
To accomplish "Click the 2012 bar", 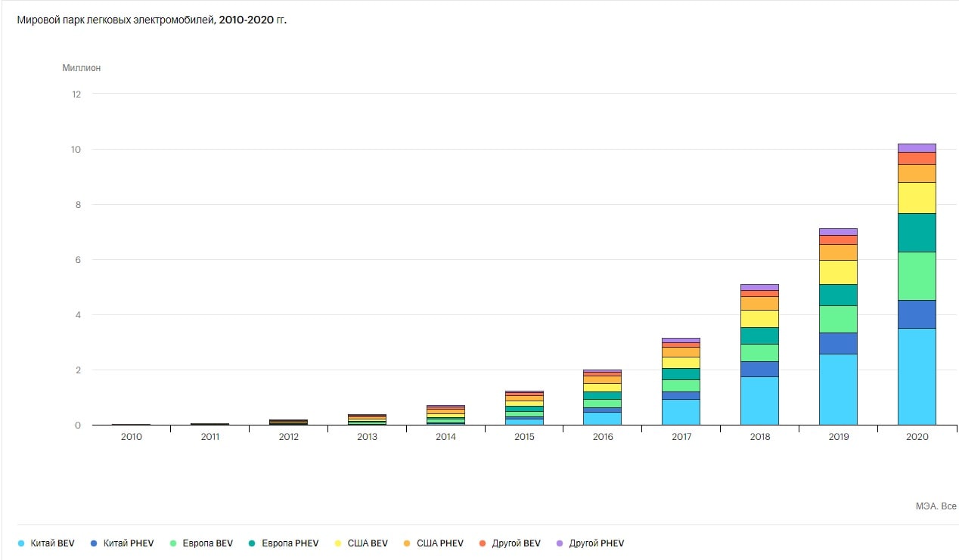I will (287, 422).
